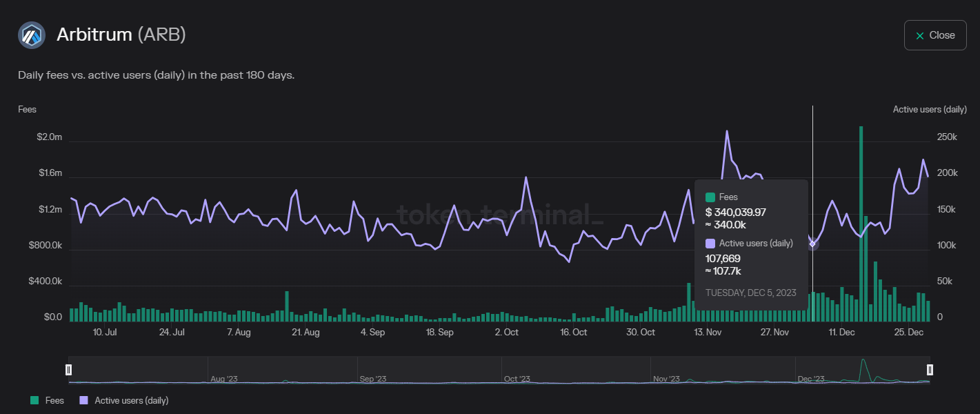
Task: Click the left range selector handle
Action: click(x=68, y=371)
